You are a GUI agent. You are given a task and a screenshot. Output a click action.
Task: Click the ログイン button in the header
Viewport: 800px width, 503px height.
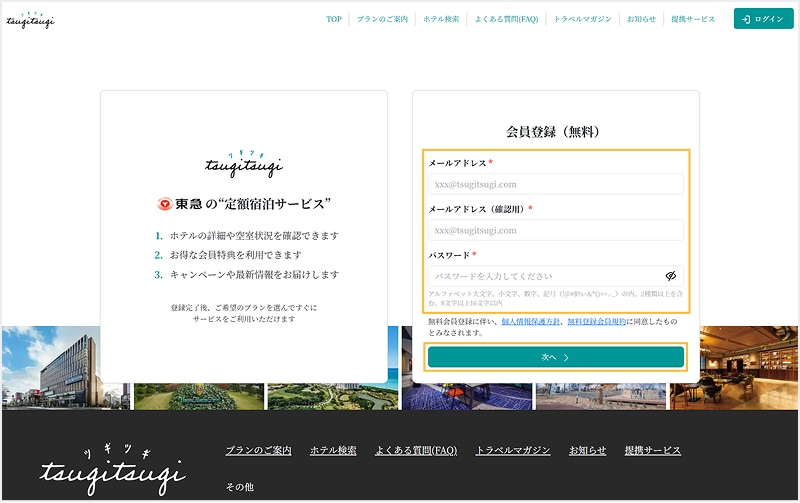(x=763, y=19)
